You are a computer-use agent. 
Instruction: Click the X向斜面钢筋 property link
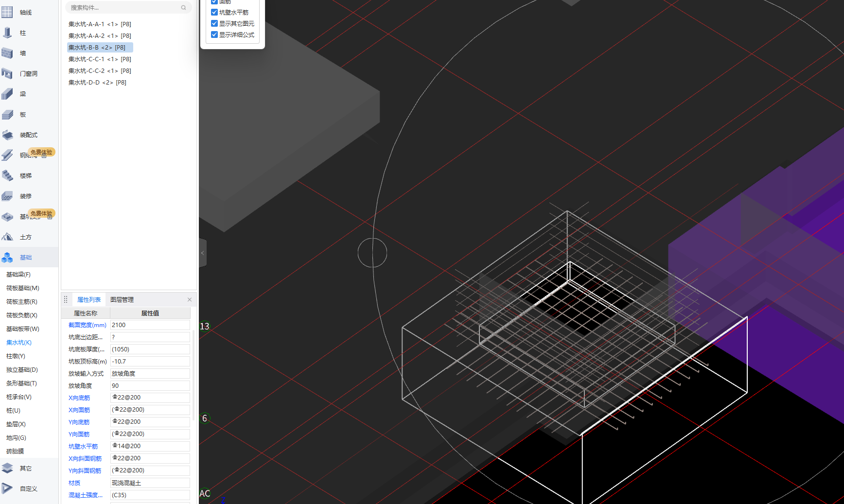(x=85, y=459)
